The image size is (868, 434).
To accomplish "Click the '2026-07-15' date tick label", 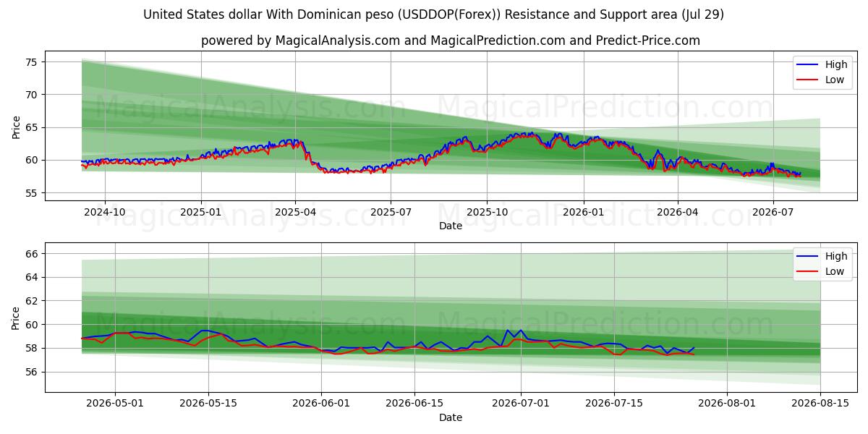I will (614, 404).
